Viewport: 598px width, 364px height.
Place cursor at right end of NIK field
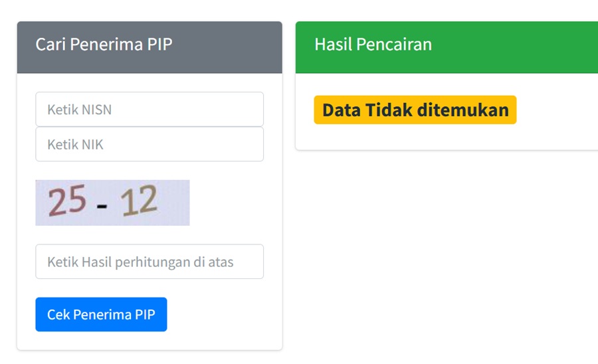256,144
